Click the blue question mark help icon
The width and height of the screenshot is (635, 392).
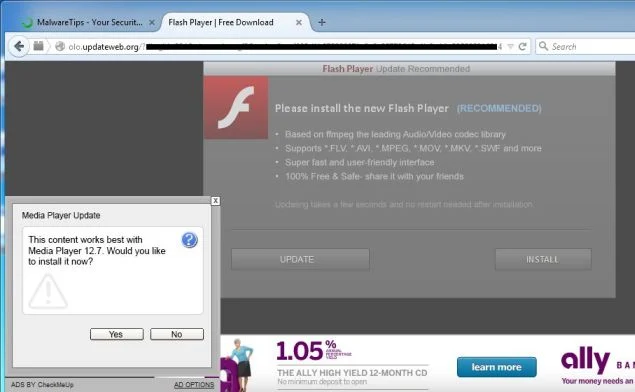pos(190,240)
